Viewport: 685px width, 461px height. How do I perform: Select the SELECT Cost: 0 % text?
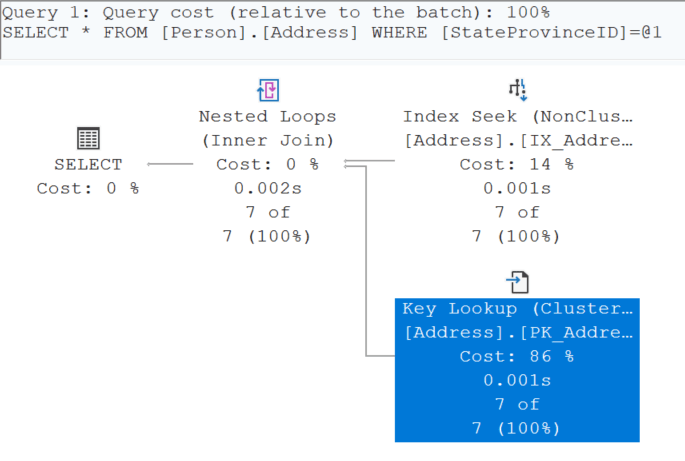click(x=88, y=188)
